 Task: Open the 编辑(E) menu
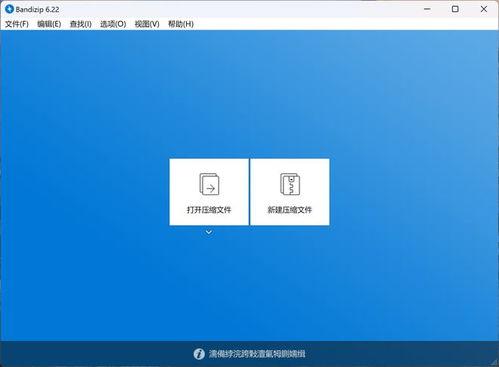[x=49, y=24]
